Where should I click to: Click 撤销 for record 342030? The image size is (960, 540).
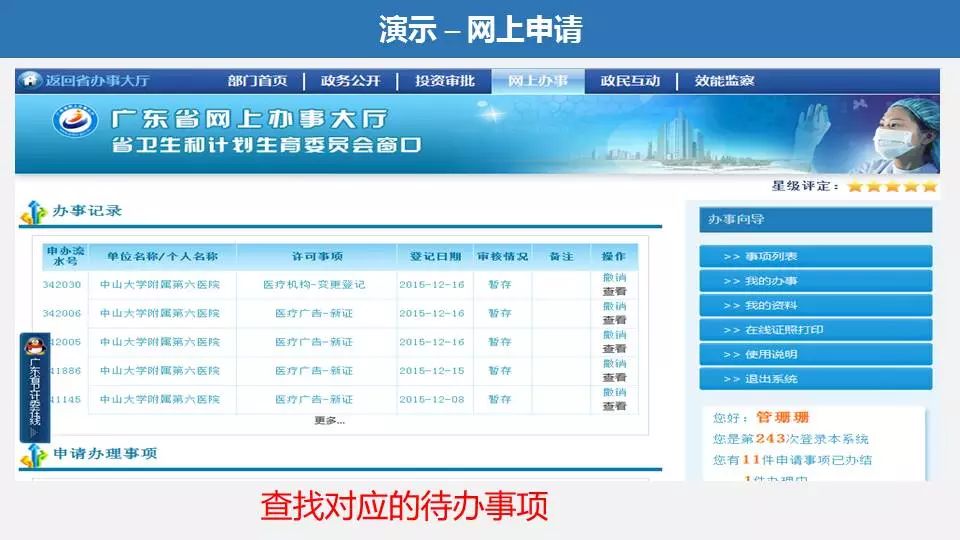[x=614, y=277]
